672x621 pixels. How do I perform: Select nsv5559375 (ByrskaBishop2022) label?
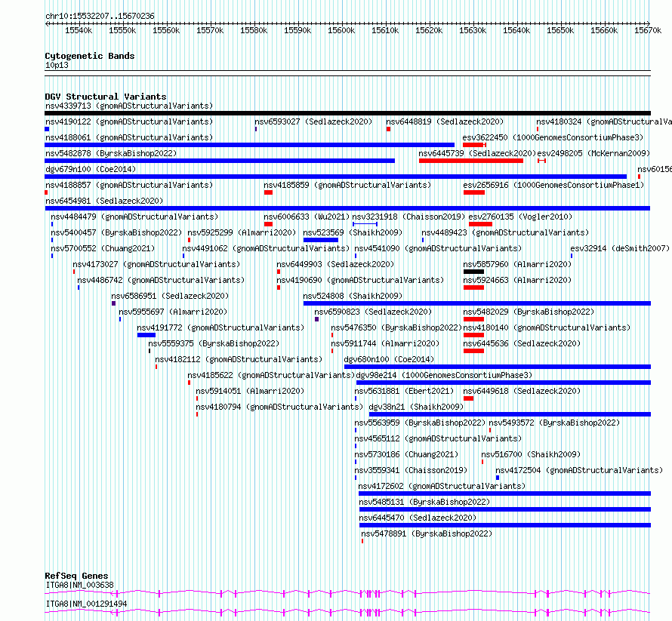[214, 343]
